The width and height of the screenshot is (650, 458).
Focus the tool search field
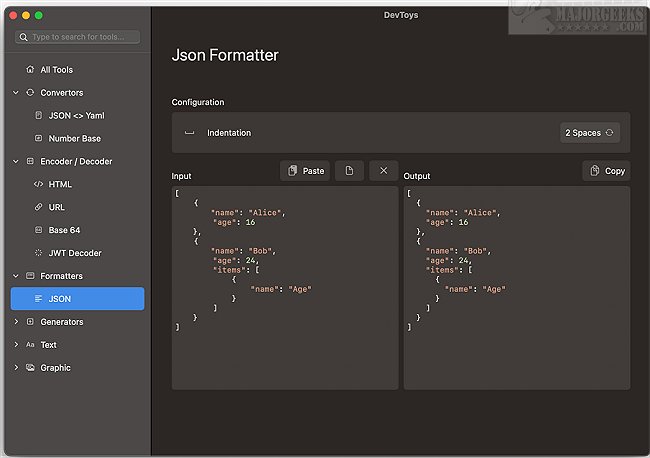[84, 37]
